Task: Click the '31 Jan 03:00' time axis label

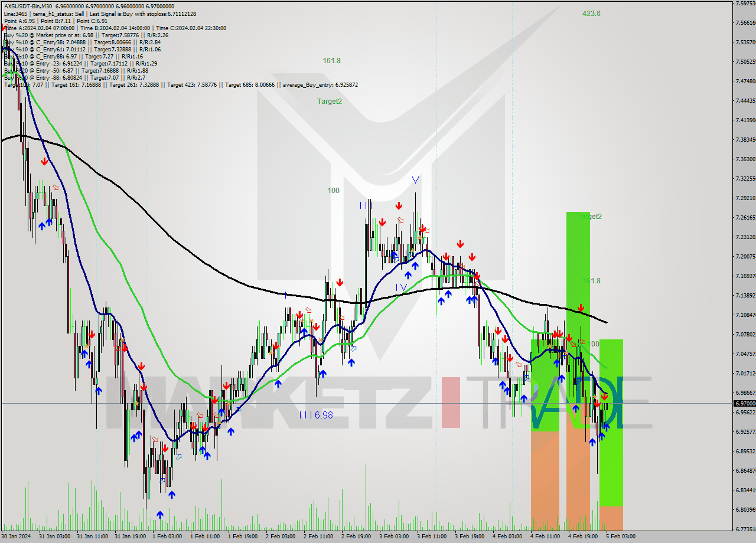Action: coord(55,537)
